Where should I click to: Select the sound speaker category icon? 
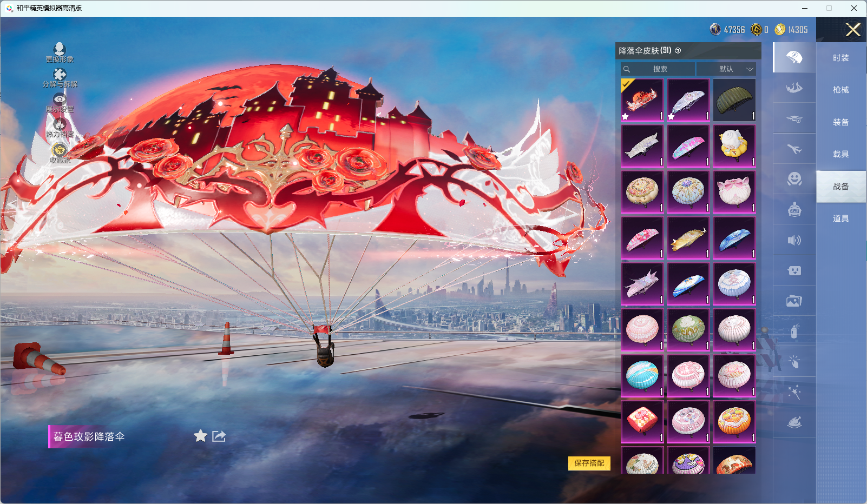pyautogui.click(x=794, y=240)
